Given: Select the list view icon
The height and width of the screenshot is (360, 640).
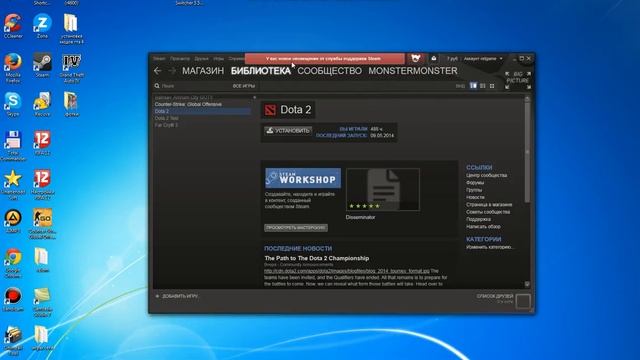Looking at the screenshot, I should [482, 86].
